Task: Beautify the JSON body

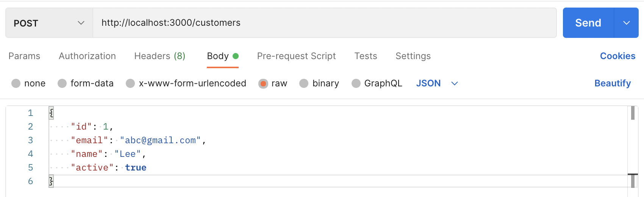Action: pyautogui.click(x=612, y=83)
